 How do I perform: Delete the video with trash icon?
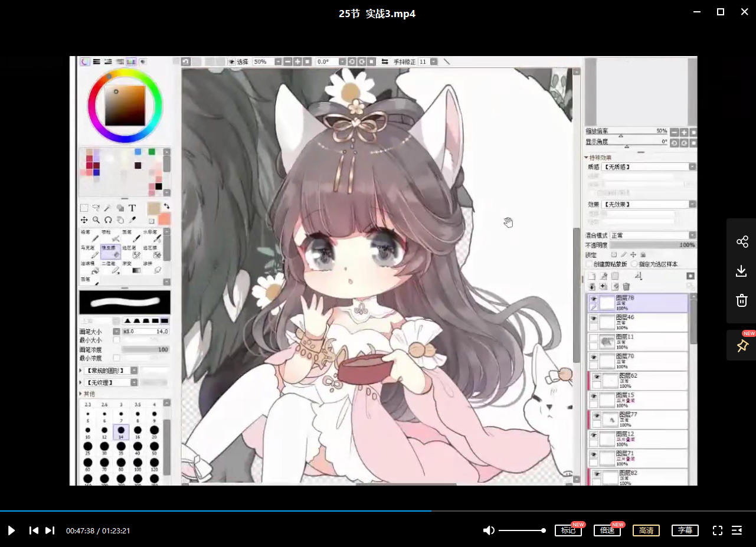point(742,300)
